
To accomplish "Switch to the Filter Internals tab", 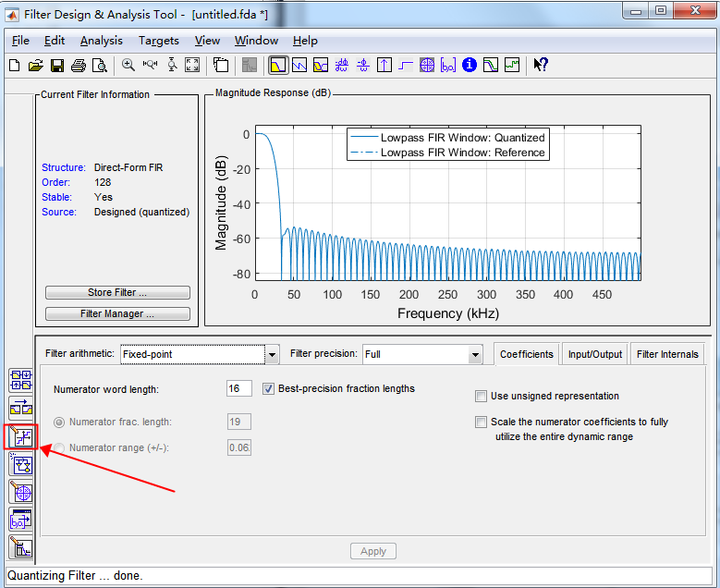I will (668, 354).
